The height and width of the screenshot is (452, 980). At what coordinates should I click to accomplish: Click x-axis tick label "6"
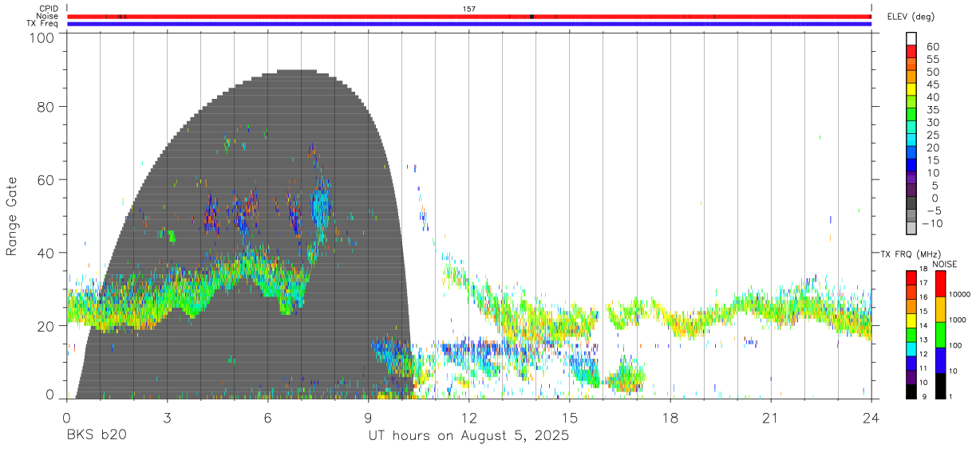[268, 418]
